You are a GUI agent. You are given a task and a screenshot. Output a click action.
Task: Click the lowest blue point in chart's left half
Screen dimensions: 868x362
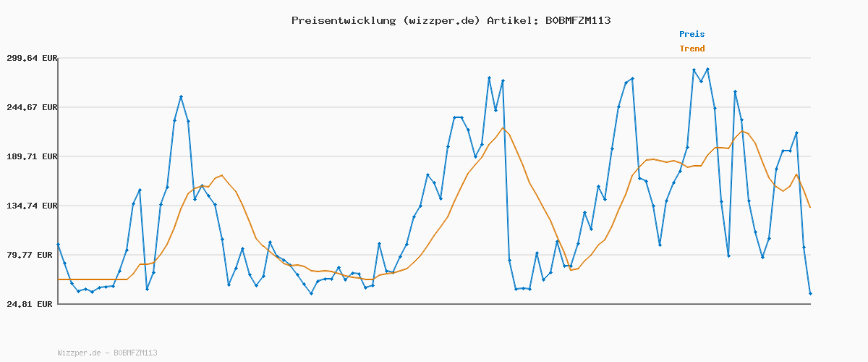(311, 293)
